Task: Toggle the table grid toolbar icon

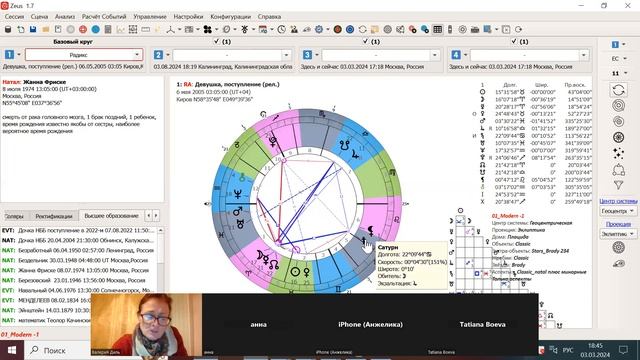Action: pos(438,29)
